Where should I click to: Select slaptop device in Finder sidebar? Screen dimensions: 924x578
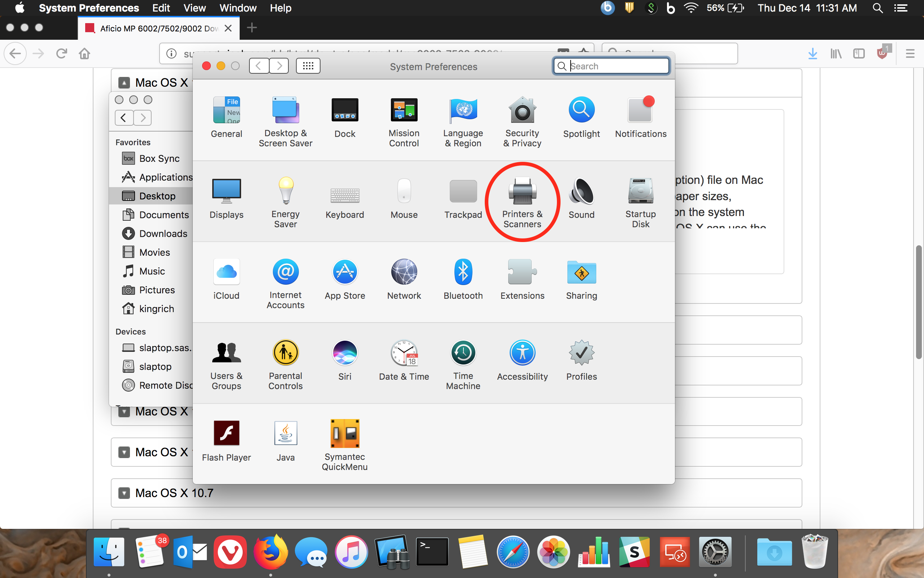pos(151,367)
